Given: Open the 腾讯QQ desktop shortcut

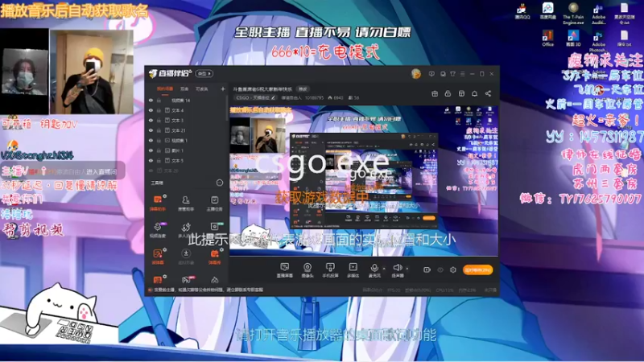Looking at the screenshot, I should coord(522,11).
